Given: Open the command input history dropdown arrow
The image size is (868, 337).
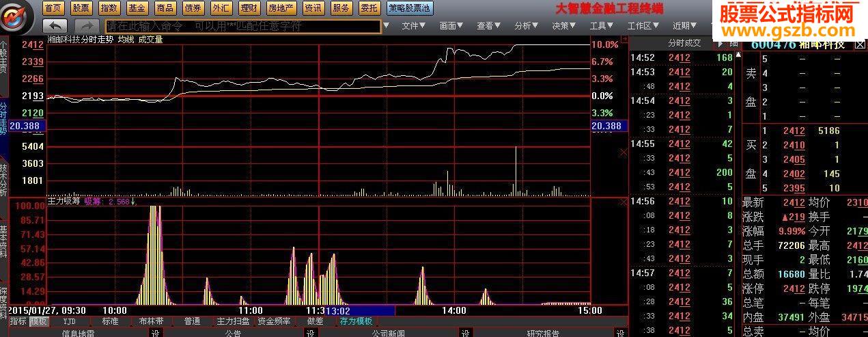Looking at the screenshot, I should tap(387, 26).
